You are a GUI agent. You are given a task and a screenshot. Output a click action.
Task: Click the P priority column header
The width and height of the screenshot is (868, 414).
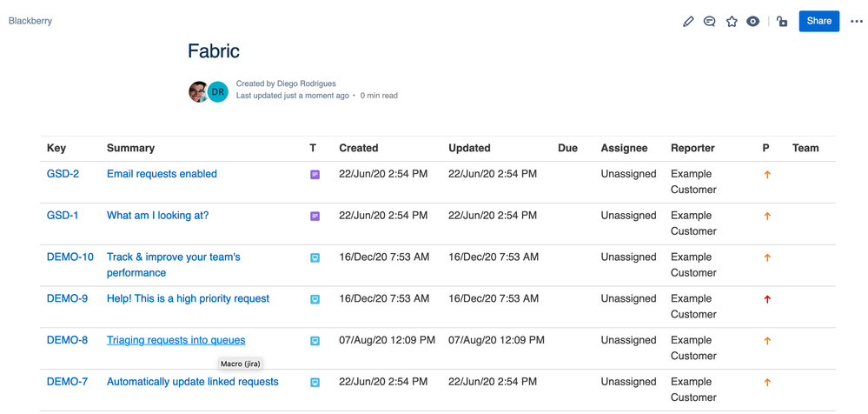tap(765, 148)
